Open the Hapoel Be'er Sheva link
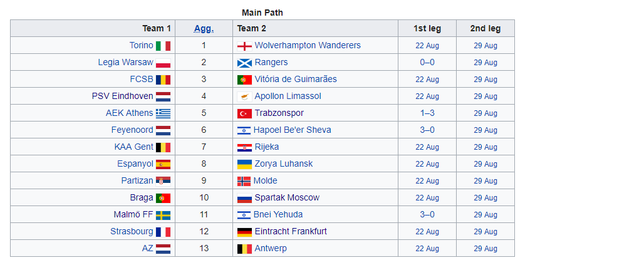 click(292, 130)
